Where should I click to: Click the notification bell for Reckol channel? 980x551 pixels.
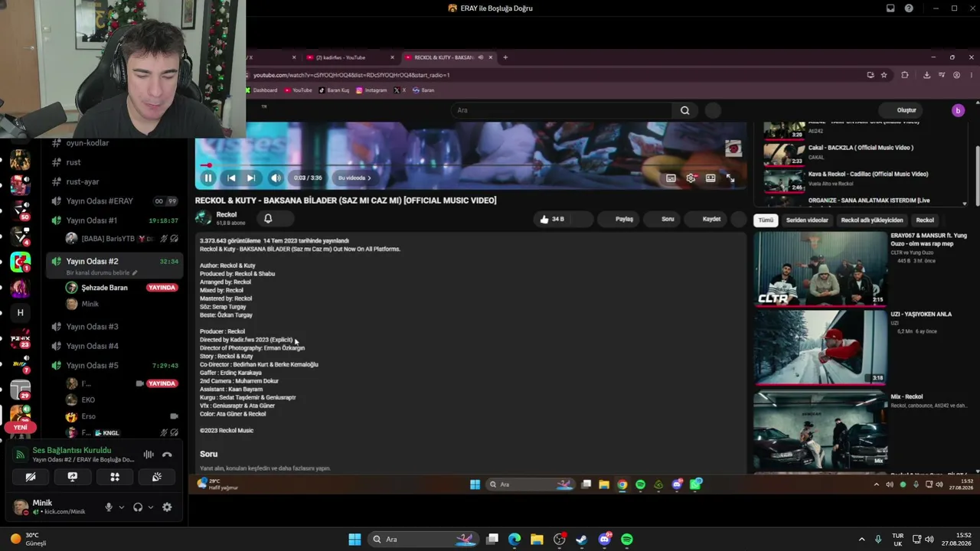(268, 219)
